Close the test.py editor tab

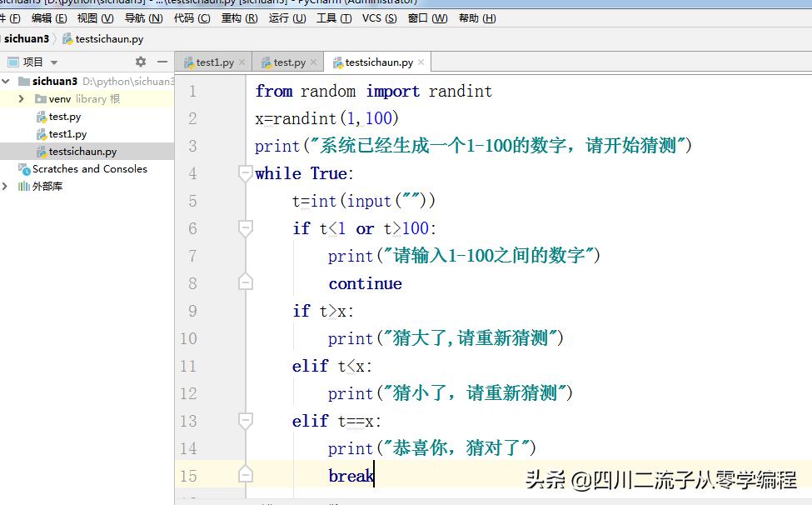(x=311, y=61)
